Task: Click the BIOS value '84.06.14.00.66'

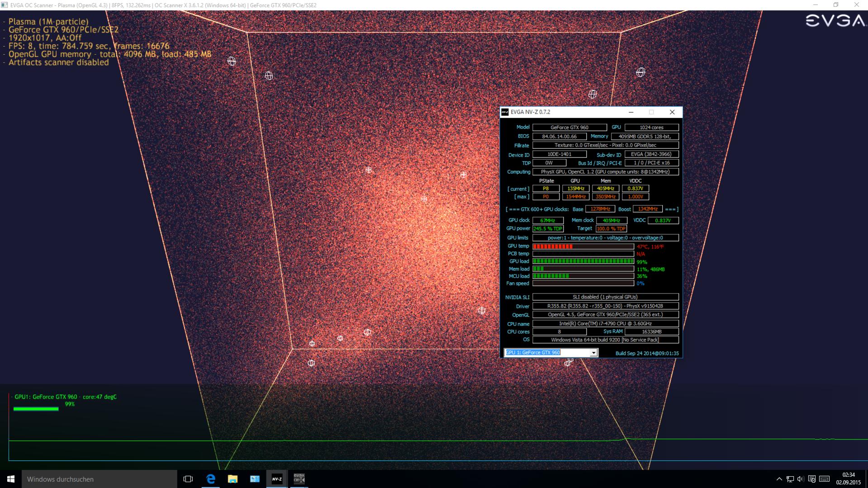Action: pos(560,136)
